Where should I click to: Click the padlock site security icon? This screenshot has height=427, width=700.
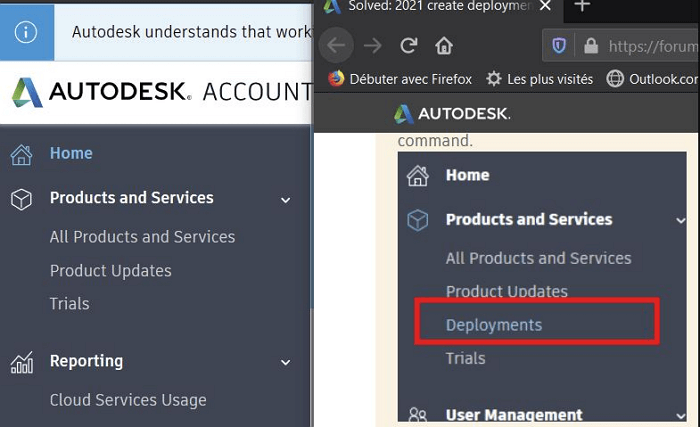[591, 46]
